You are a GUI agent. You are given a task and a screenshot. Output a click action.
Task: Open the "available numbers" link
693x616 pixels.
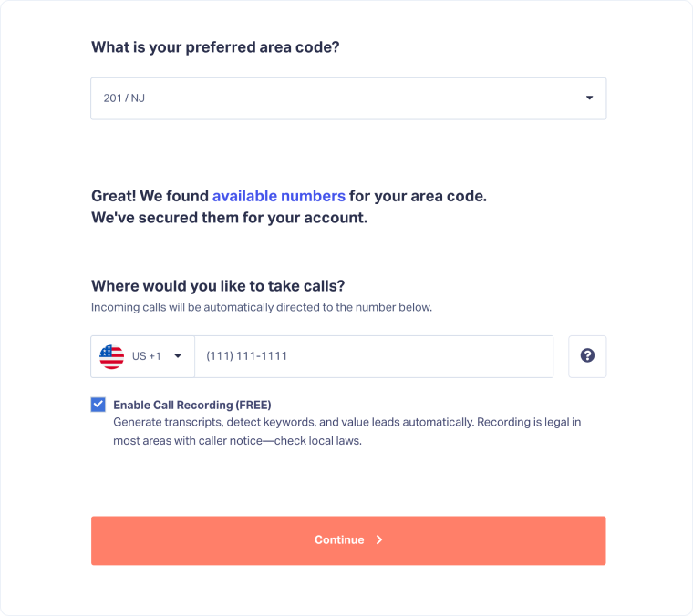(279, 196)
